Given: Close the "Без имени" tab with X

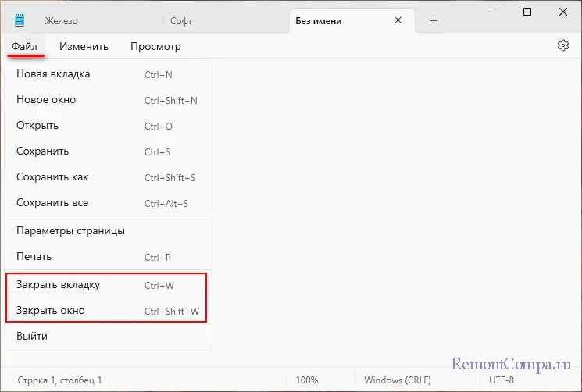Looking at the screenshot, I should click(x=399, y=21).
